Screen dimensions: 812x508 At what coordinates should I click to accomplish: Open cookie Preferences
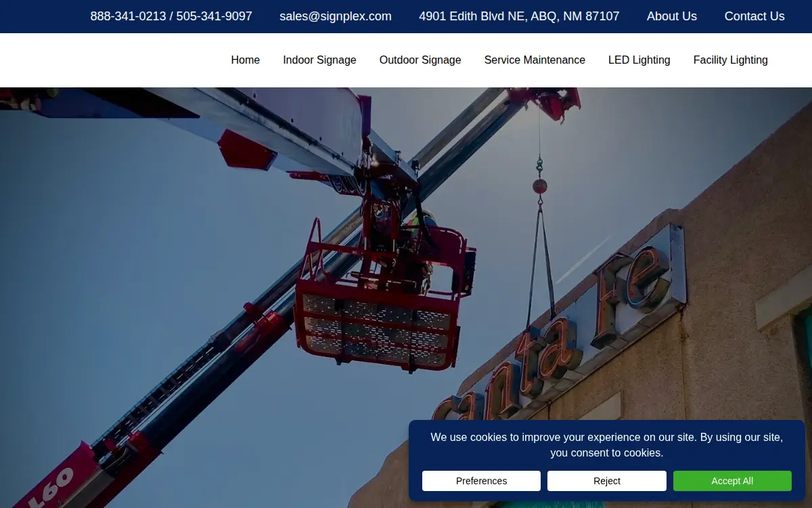point(481,481)
